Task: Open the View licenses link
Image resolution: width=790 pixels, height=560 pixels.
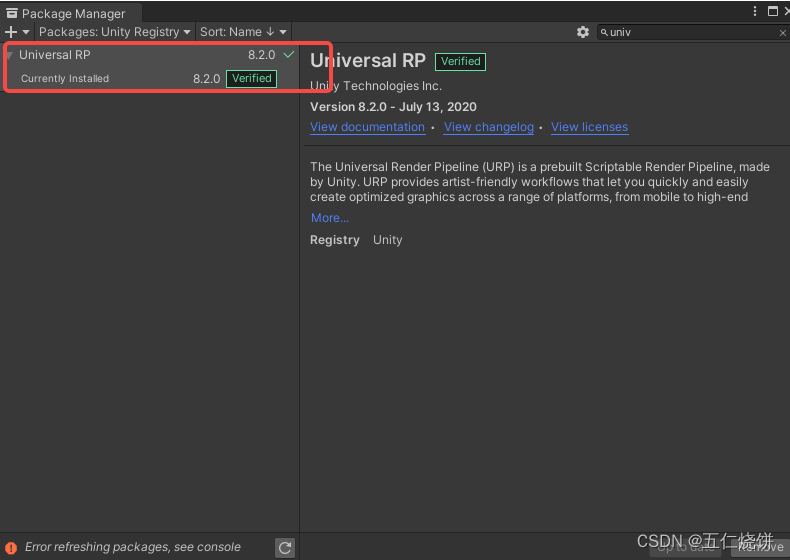Action: [x=589, y=127]
